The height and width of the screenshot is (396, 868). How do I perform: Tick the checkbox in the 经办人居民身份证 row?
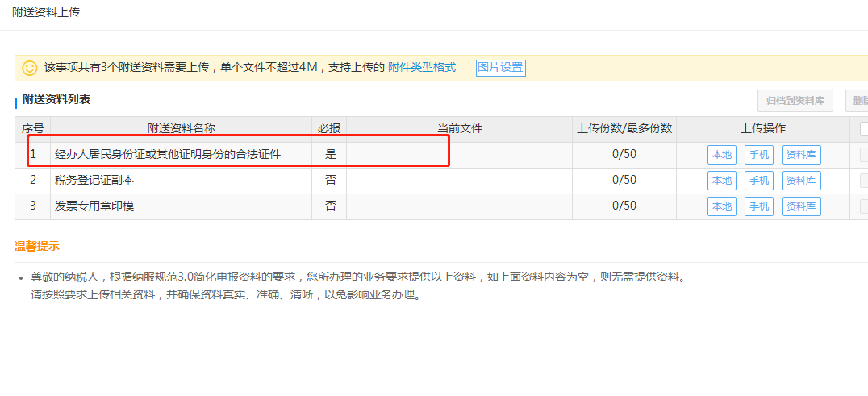click(864, 155)
